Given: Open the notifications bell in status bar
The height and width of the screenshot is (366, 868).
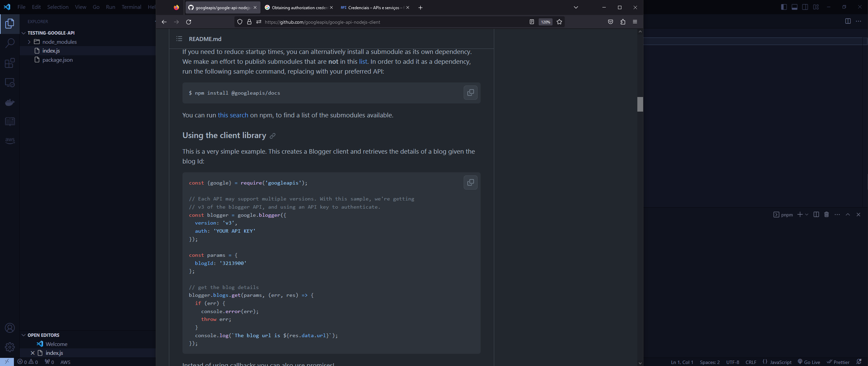Looking at the screenshot, I should 859,362.
